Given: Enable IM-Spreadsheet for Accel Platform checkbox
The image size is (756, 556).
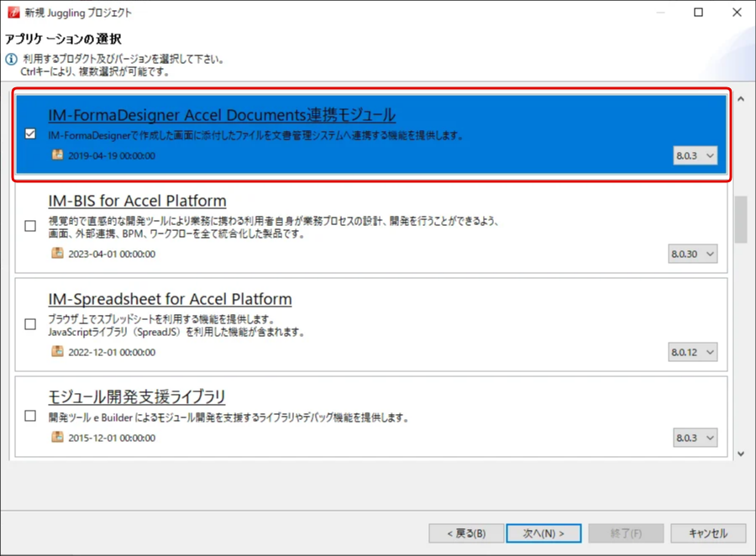Looking at the screenshot, I should point(30,324).
